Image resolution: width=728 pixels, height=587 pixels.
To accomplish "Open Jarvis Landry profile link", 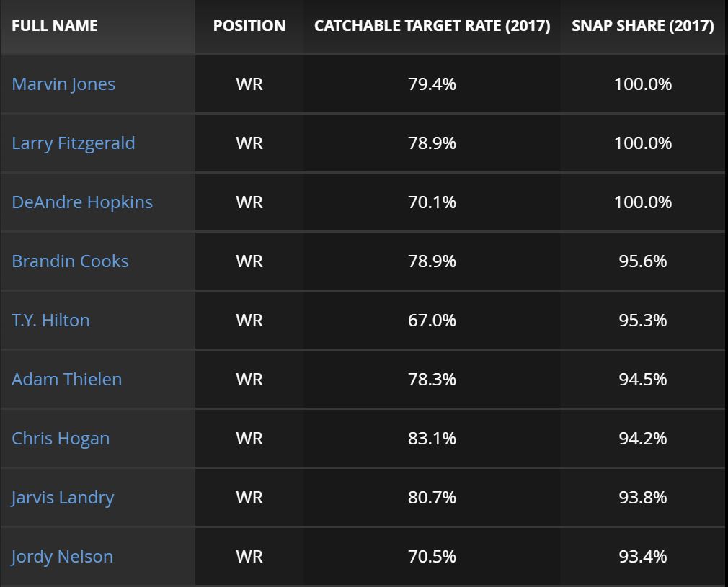I will tap(63, 498).
